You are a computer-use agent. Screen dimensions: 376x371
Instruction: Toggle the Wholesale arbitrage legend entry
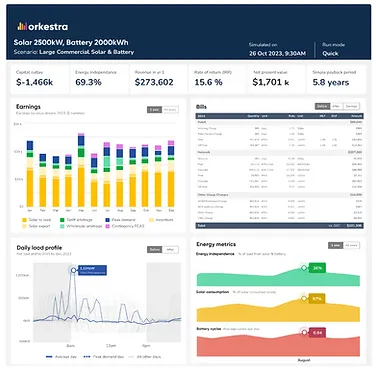(81, 226)
